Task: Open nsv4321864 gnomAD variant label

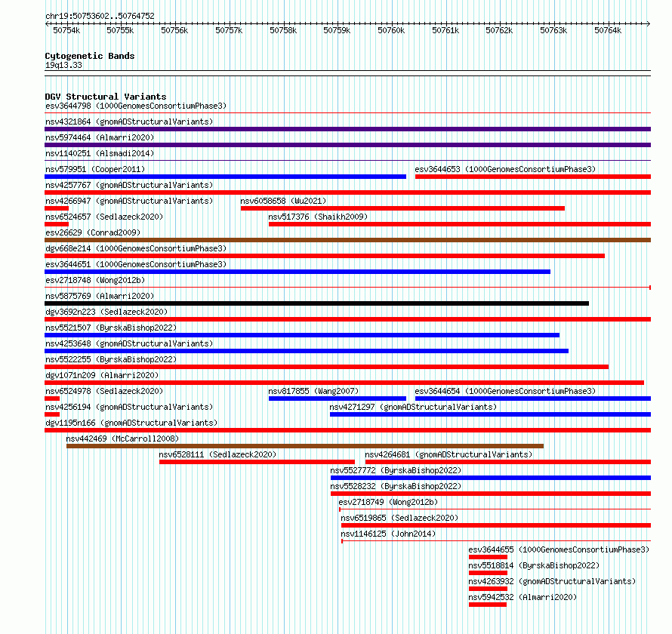Action: tap(129, 122)
